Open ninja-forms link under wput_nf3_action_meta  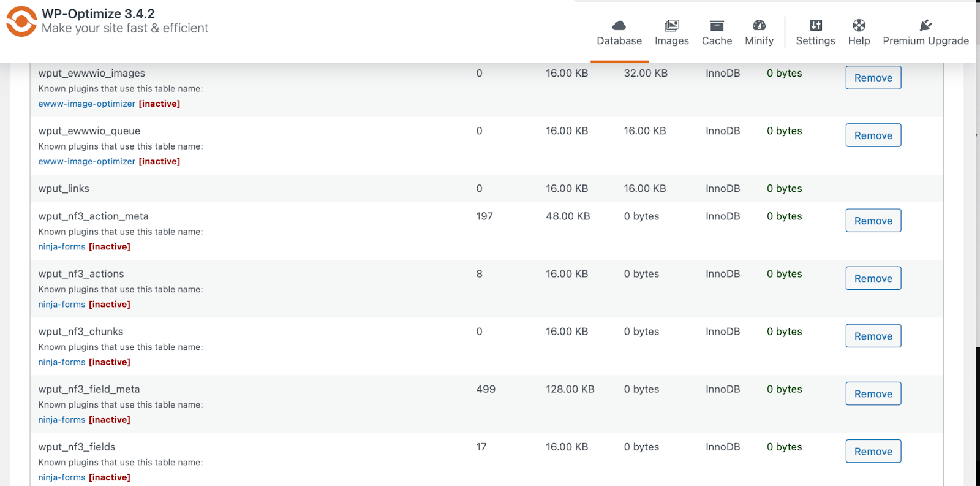pos(62,247)
